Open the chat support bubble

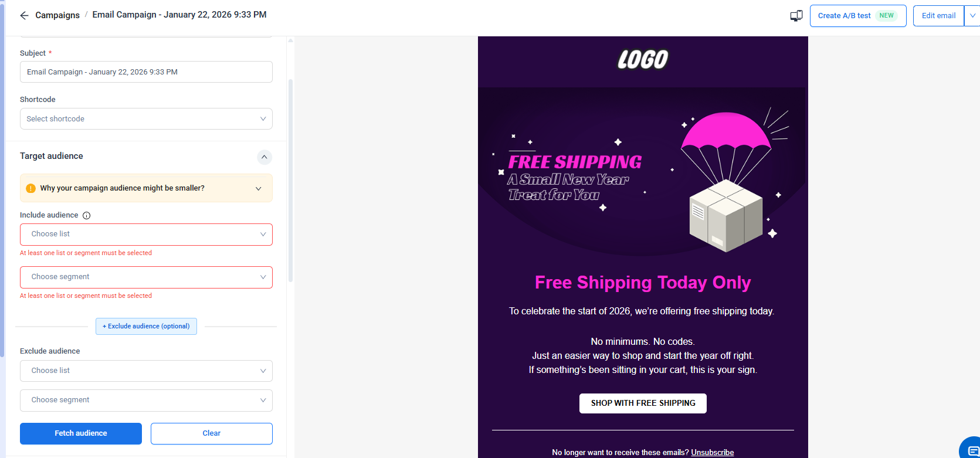pyautogui.click(x=971, y=450)
